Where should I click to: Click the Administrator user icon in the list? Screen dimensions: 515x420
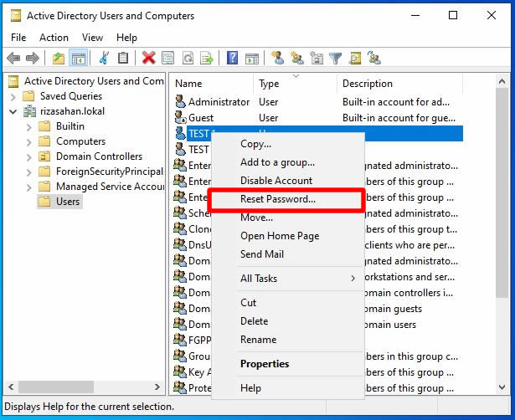(x=180, y=102)
